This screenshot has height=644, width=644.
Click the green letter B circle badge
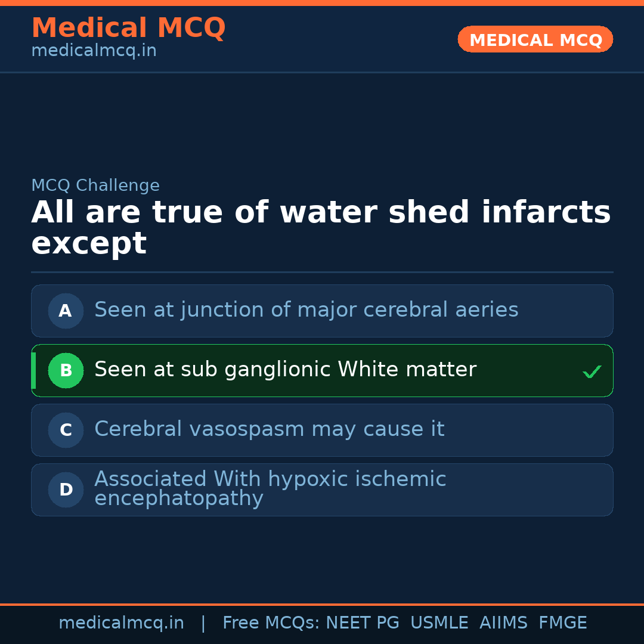66,370
